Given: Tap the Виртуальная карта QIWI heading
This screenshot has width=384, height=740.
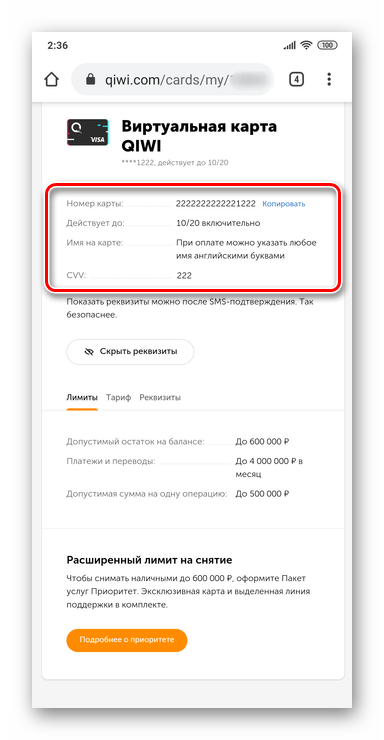Looking at the screenshot, I should (199, 136).
